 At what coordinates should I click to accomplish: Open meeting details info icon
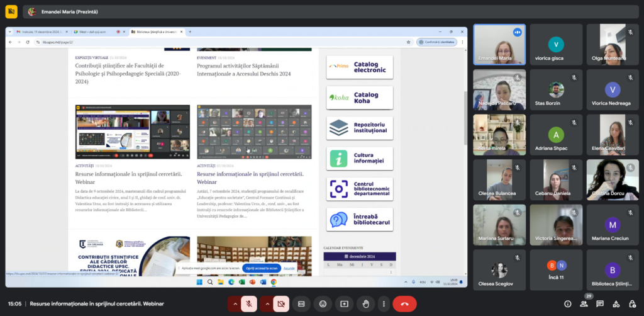tap(568, 304)
